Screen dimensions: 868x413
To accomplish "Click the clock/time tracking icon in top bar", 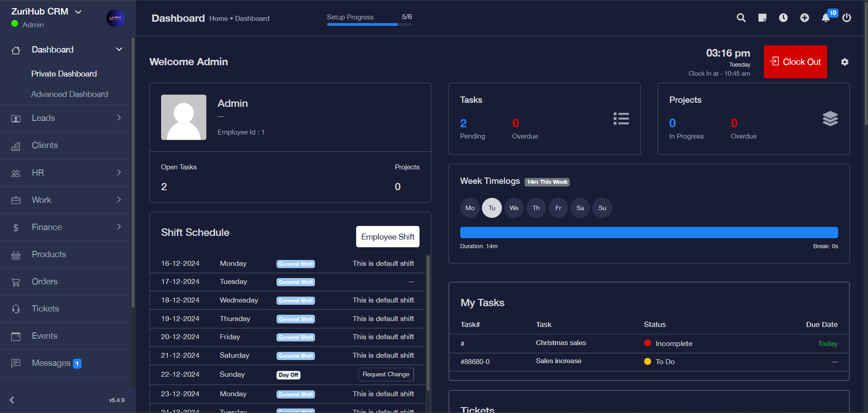I will [783, 18].
